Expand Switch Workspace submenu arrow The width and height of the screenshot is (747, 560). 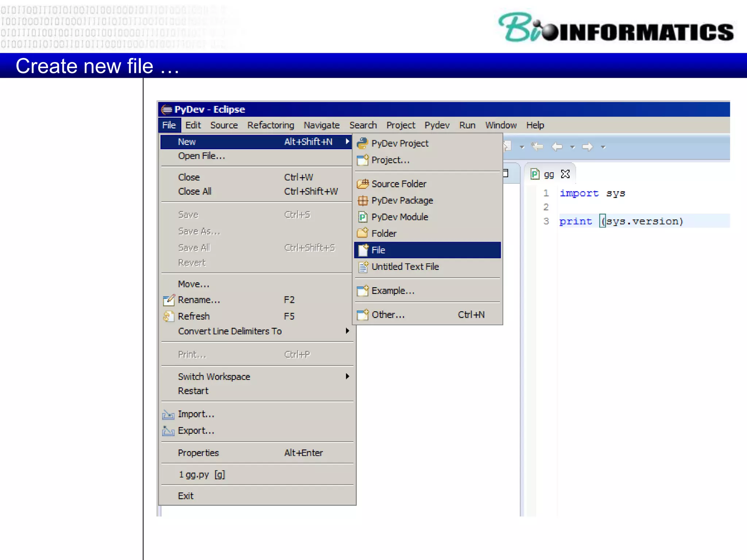click(347, 376)
